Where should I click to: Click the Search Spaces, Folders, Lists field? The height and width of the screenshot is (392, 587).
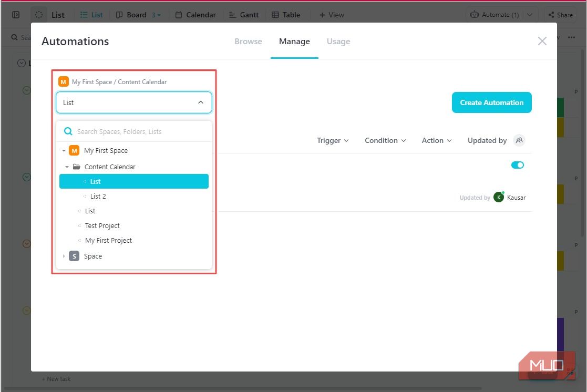[x=139, y=131]
